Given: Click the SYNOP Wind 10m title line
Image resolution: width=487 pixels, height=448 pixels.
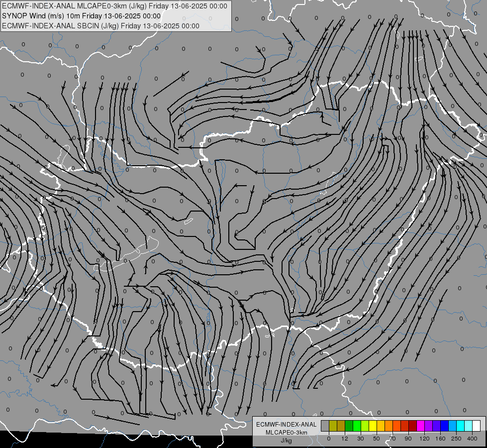Looking at the screenshot, I should [82, 16].
